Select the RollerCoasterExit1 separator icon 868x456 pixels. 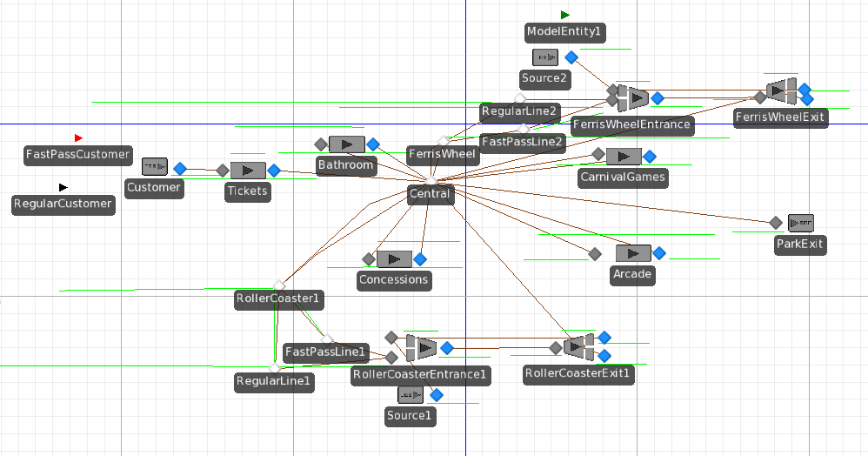click(x=579, y=347)
